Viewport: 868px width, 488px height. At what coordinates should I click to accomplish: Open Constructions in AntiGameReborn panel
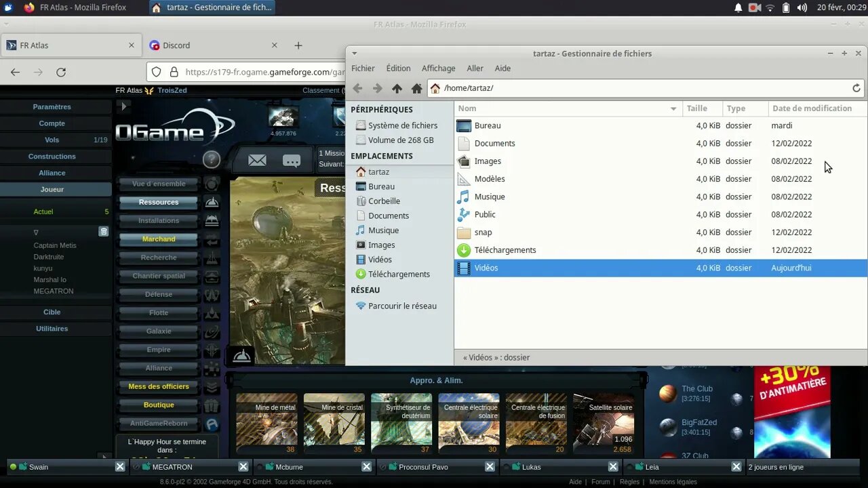[52, 157]
